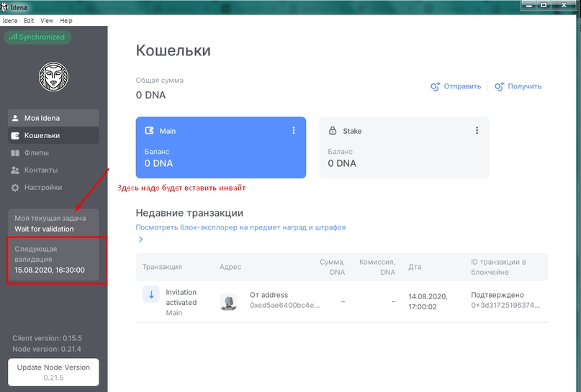Click Update Node Version 0.21.5 button
This screenshot has height=392, width=581.
click(x=53, y=372)
